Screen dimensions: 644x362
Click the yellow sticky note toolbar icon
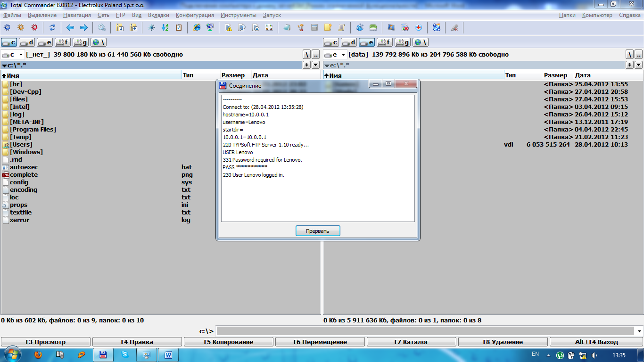pyautogui.click(x=328, y=27)
